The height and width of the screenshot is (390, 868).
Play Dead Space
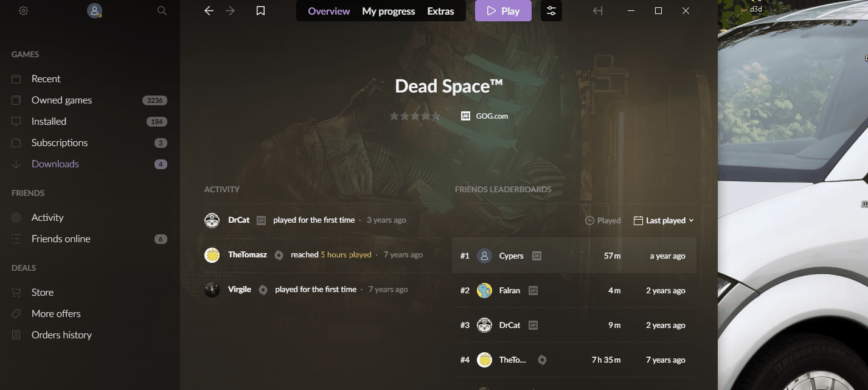pyautogui.click(x=503, y=11)
